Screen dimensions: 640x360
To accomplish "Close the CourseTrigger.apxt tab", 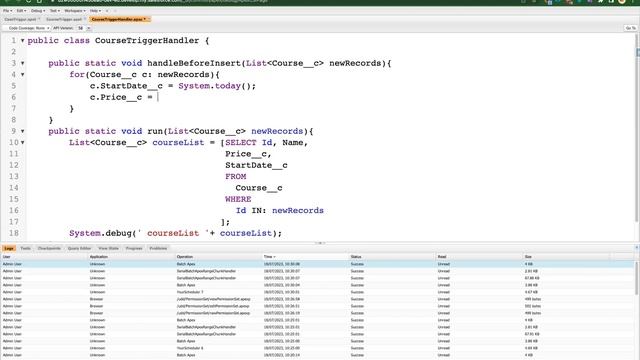I will coord(84,19).
